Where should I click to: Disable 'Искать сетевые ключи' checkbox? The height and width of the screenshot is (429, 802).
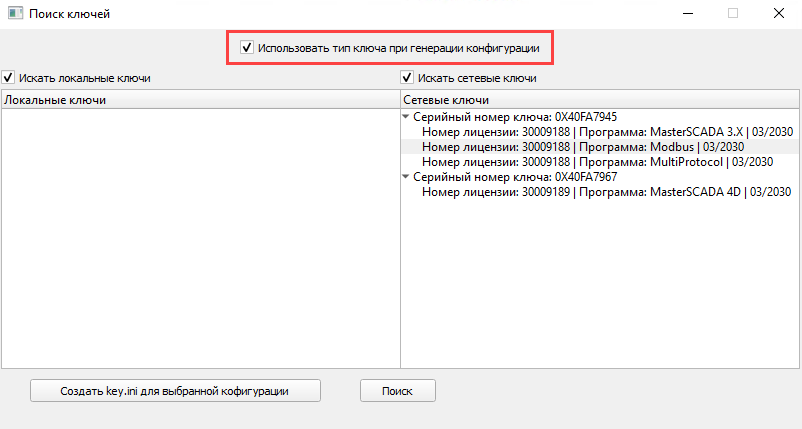(x=408, y=77)
